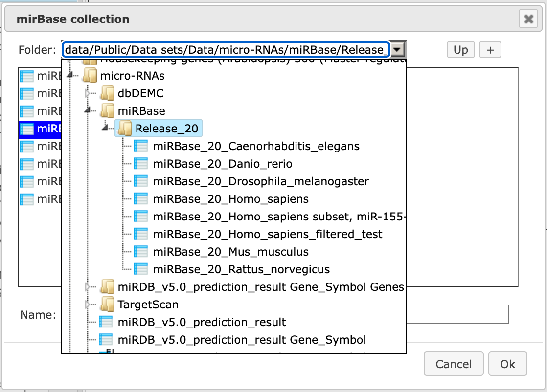This screenshot has width=547, height=392.
Task: Click table icon of Homo_sapiens subset miR-155
Action: [141, 217]
